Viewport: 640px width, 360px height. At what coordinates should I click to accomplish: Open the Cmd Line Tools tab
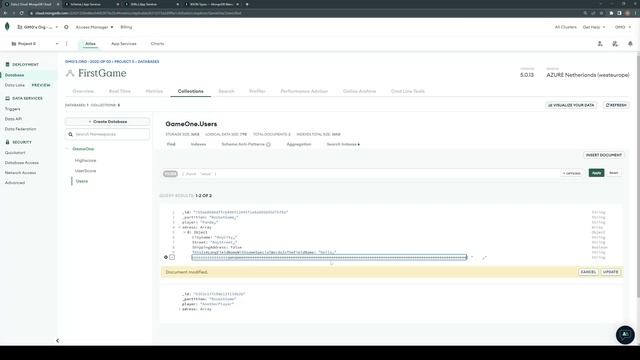pos(408,91)
